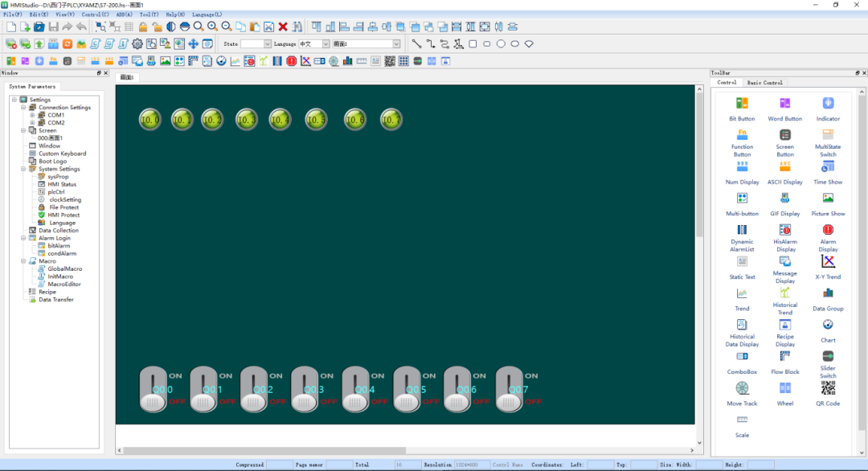868x471 pixels.
Task: Select the Circle shape tool
Action: (501, 43)
